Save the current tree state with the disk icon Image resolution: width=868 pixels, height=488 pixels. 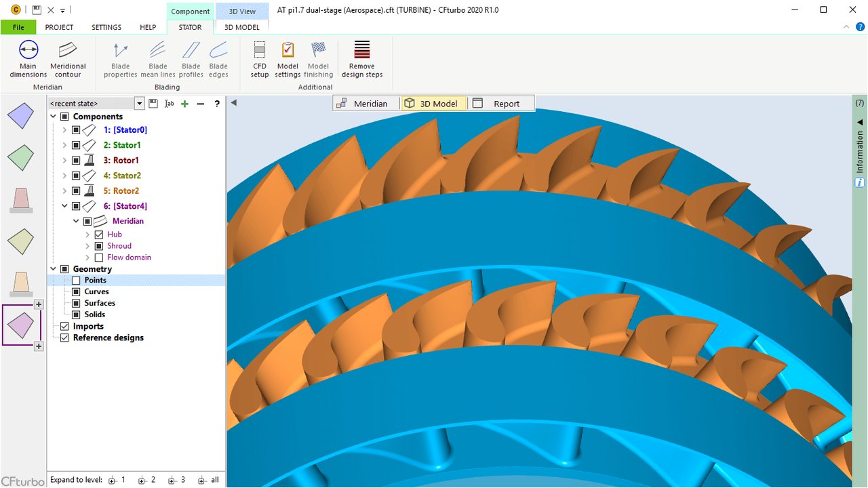(153, 104)
